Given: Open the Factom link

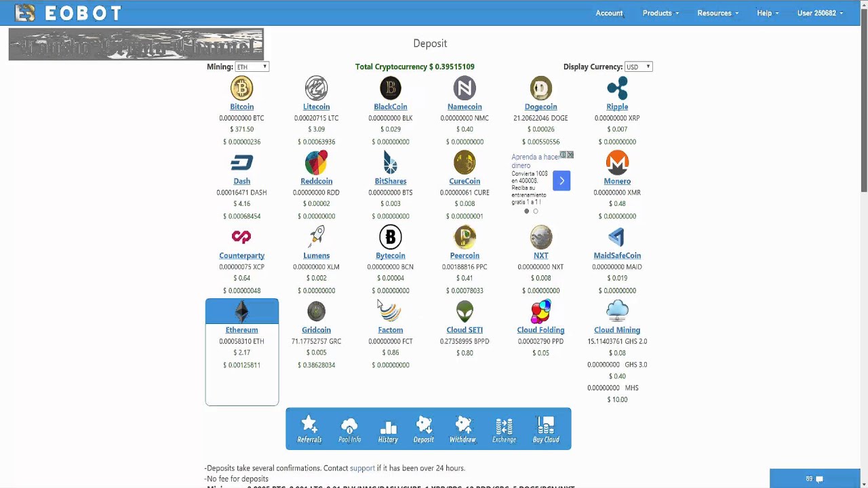Looking at the screenshot, I should click(x=391, y=330).
